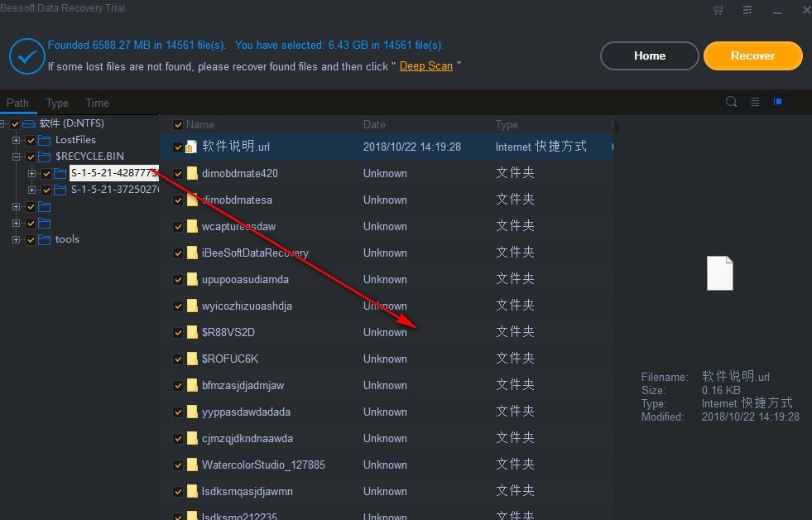Expand the tools tree node
The width and height of the screenshot is (812, 520).
pyautogui.click(x=16, y=239)
